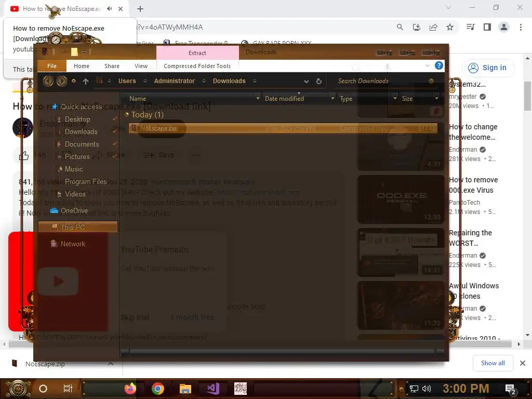
Task: Click Explorer's blue help question icon
Action: coord(438,65)
